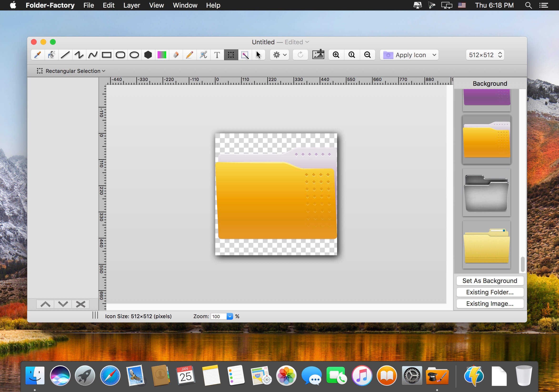Open the Zoom percentage combo box
This screenshot has width=559, height=392.
[229, 316]
